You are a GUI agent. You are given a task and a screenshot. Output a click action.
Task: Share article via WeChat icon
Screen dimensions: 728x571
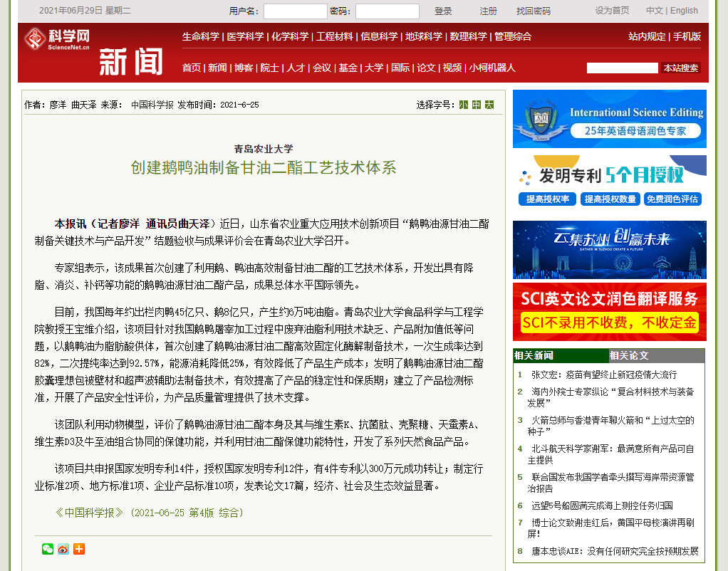point(48,549)
